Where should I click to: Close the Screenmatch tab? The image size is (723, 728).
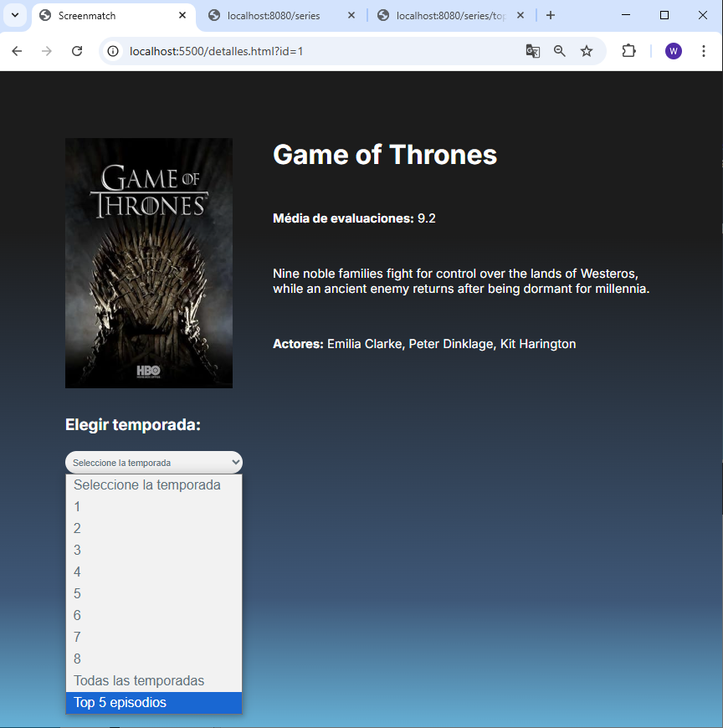click(x=182, y=15)
